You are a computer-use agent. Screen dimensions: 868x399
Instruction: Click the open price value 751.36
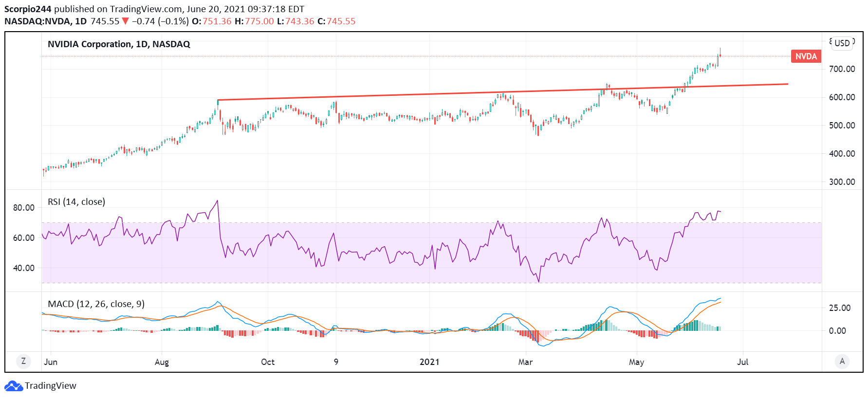[x=217, y=21]
